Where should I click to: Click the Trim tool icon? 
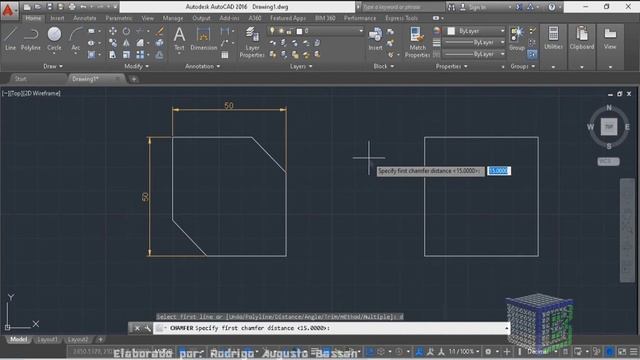click(140, 31)
